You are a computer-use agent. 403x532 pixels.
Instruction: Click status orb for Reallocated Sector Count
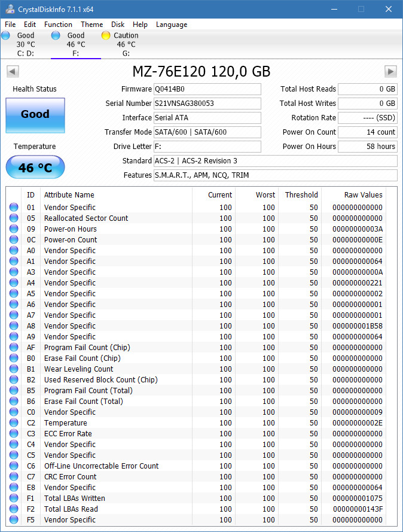(14, 218)
